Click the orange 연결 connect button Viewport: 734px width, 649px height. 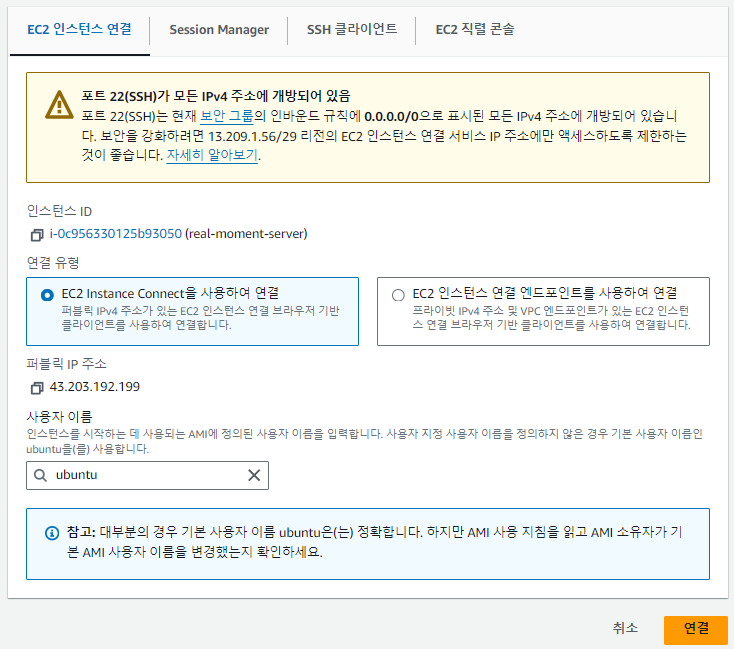(696, 628)
